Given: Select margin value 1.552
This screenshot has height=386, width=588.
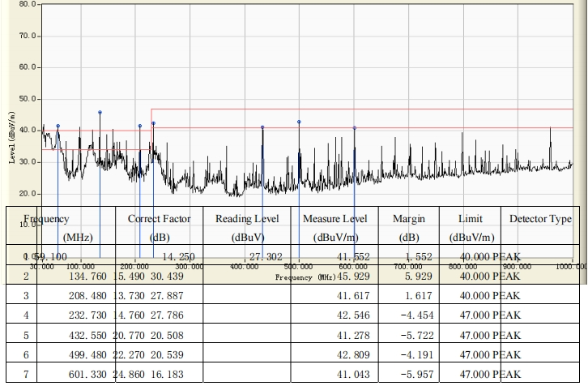Looking at the screenshot, I should pyautogui.click(x=419, y=257).
